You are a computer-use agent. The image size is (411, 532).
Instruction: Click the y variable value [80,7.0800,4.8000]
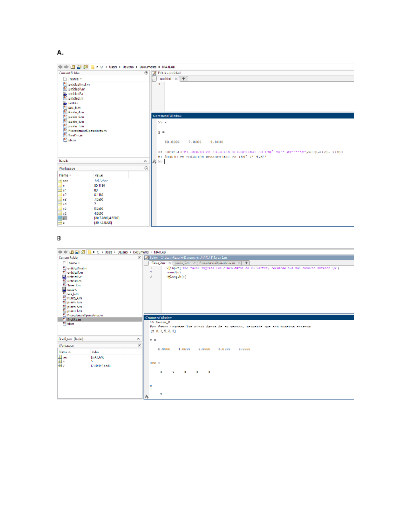pos(107,218)
